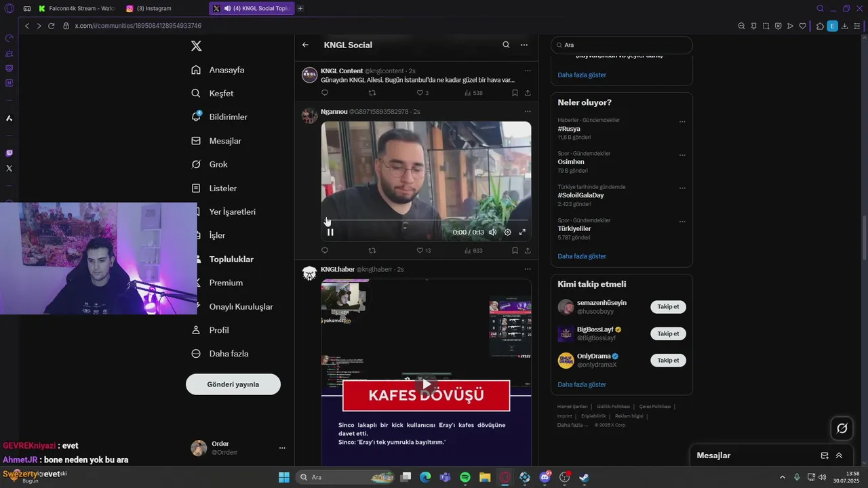Open options for Türkiyeliler trend

click(x=682, y=222)
